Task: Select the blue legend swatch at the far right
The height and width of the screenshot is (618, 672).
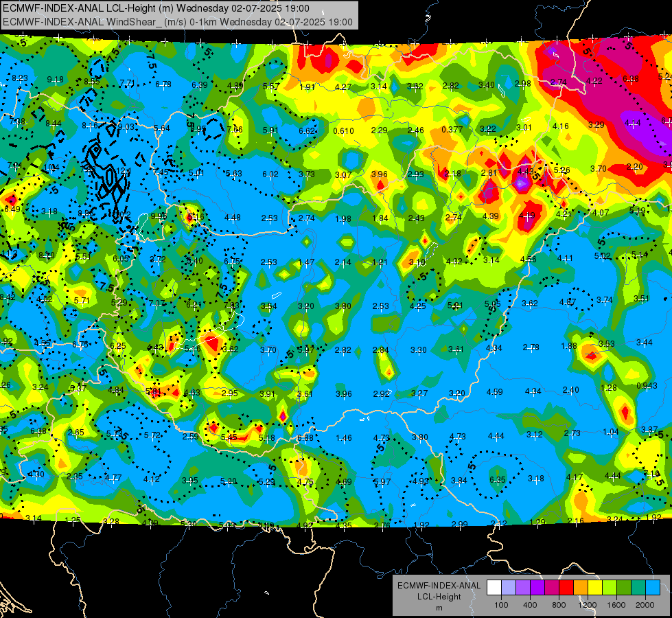Action: pos(653,588)
